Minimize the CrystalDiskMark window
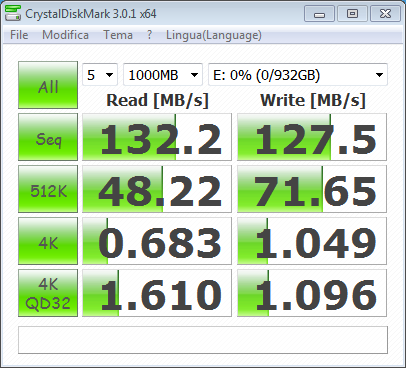 (319, 14)
